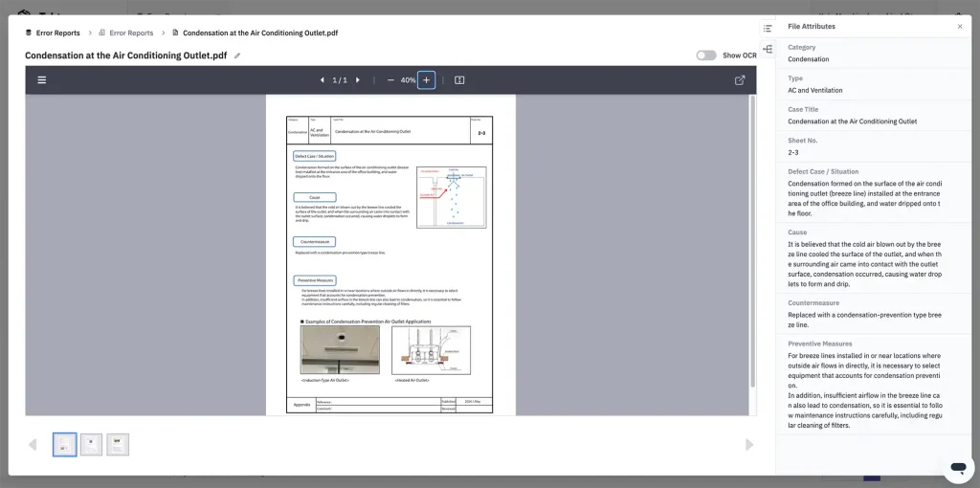This screenshot has width=980, height=488.
Task: Select the first file thumbnail
Action: pos(65,445)
